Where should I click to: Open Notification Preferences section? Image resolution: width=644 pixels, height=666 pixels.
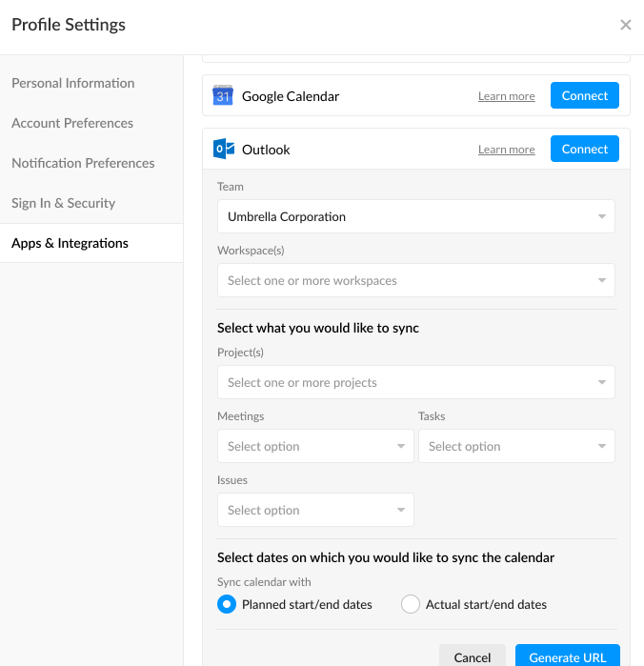(x=83, y=163)
